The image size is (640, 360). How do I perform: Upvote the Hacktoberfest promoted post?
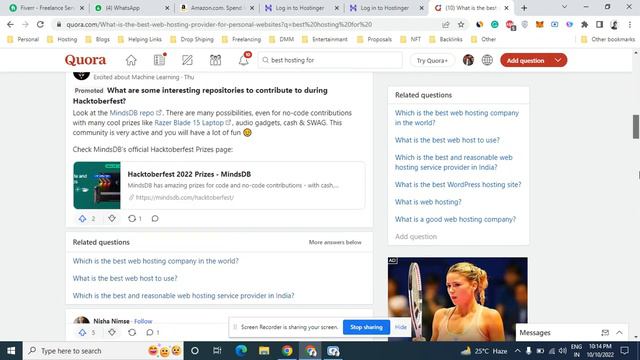click(x=82, y=219)
